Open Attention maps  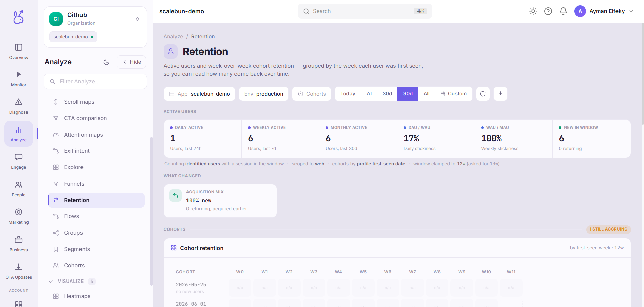(96, 135)
